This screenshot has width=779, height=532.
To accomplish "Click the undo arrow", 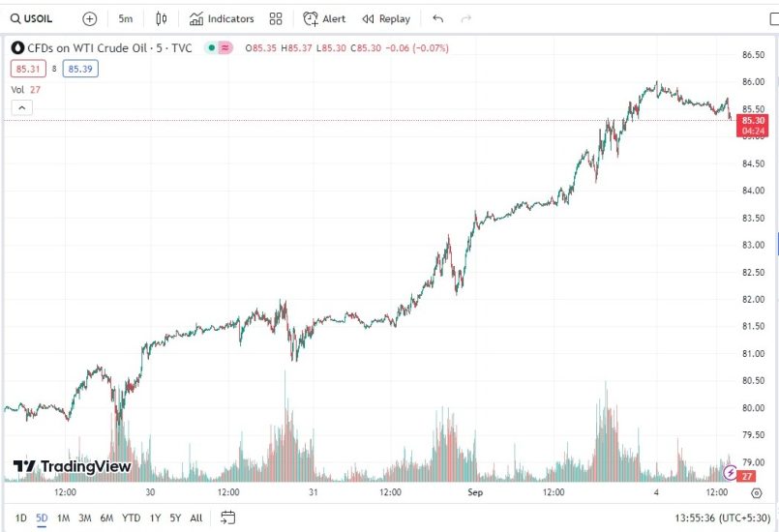I will click(x=438, y=18).
